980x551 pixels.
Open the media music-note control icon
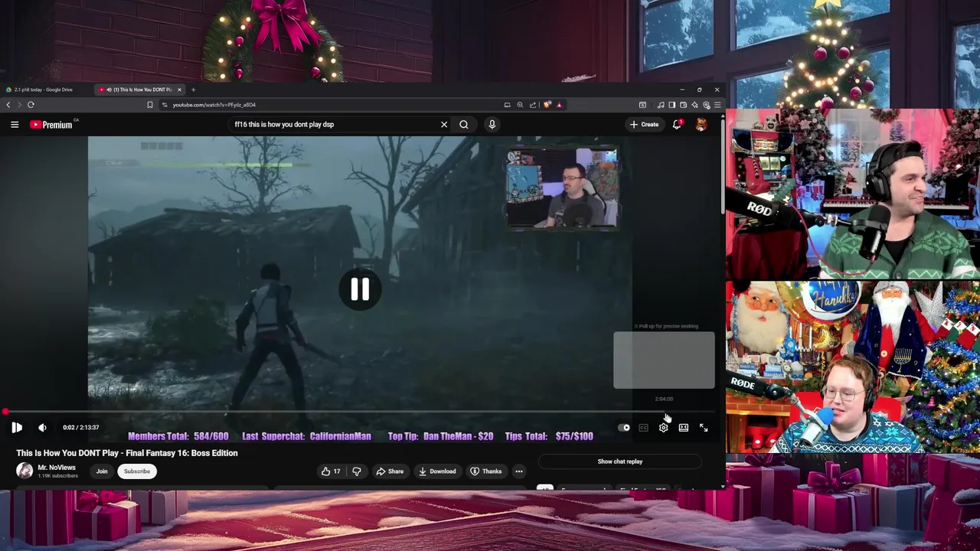661,105
